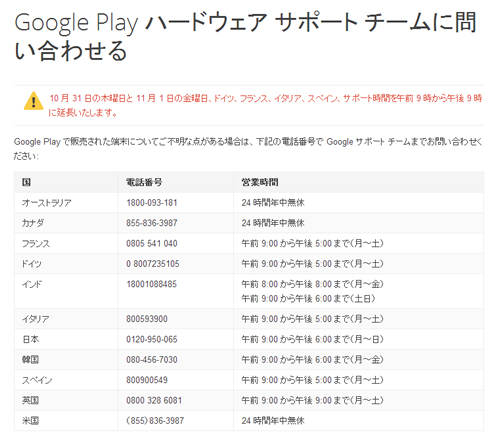The height and width of the screenshot is (445, 500).
Task: Click the yellow warning triangle icon
Action: (x=33, y=101)
